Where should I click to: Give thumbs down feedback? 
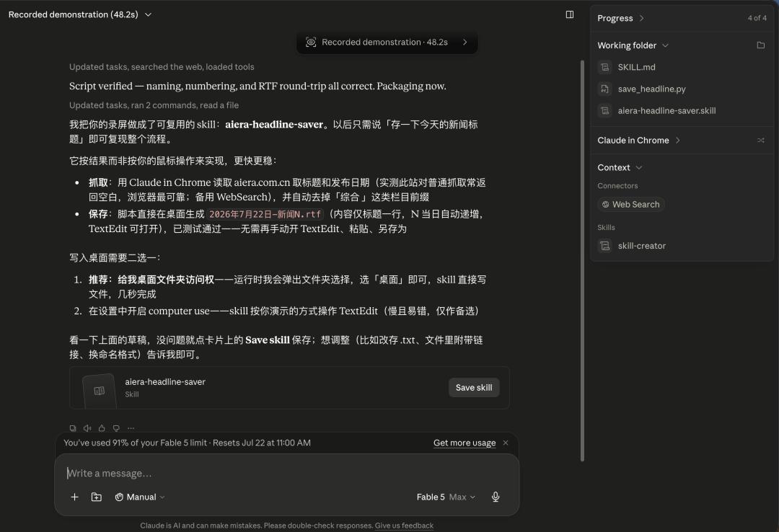pyautogui.click(x=116, y=428)
